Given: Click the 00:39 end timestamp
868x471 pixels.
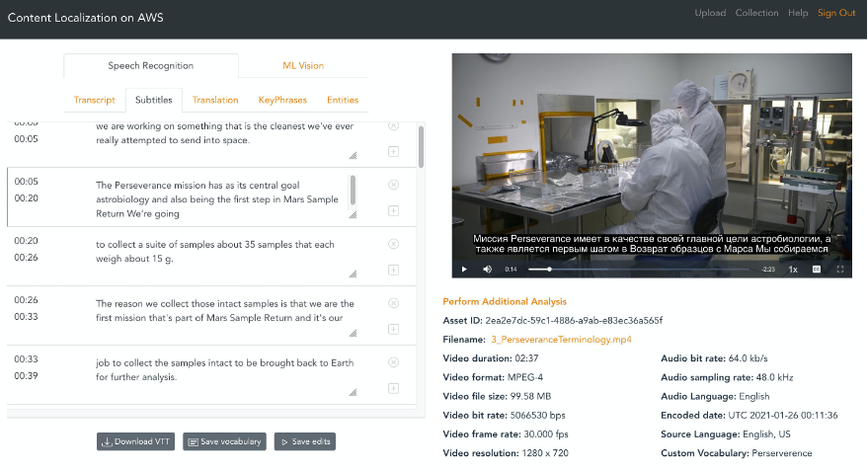Looking at the screenshot, I should pyautogui.click(x=26, y=376).
